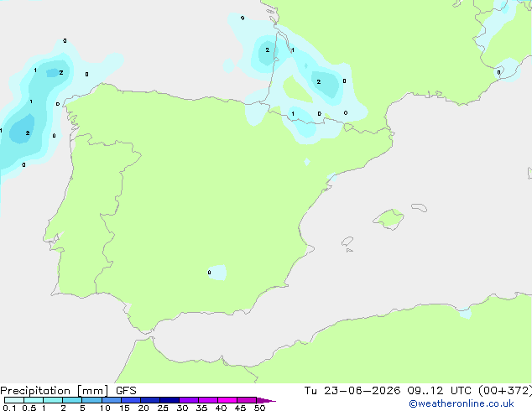Select the 10–15 mm legend color swatch
Screen dimensions: 532x411
112,400
